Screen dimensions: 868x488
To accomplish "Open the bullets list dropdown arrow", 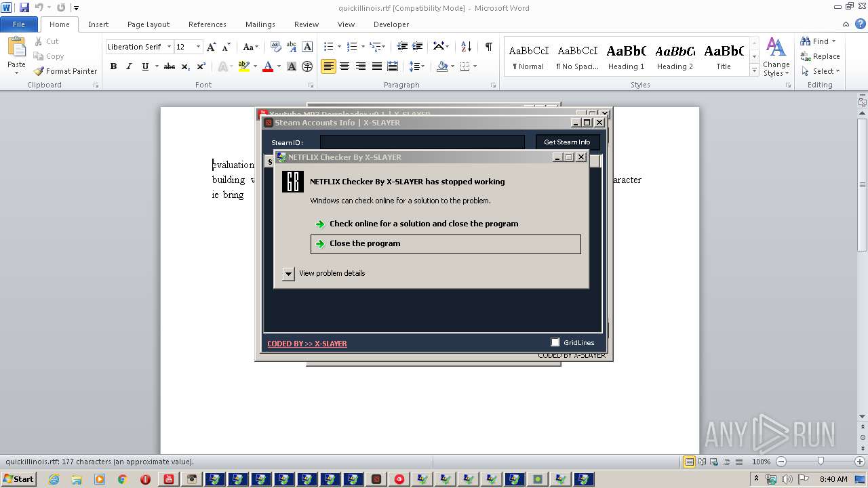I will click(340, 47).
